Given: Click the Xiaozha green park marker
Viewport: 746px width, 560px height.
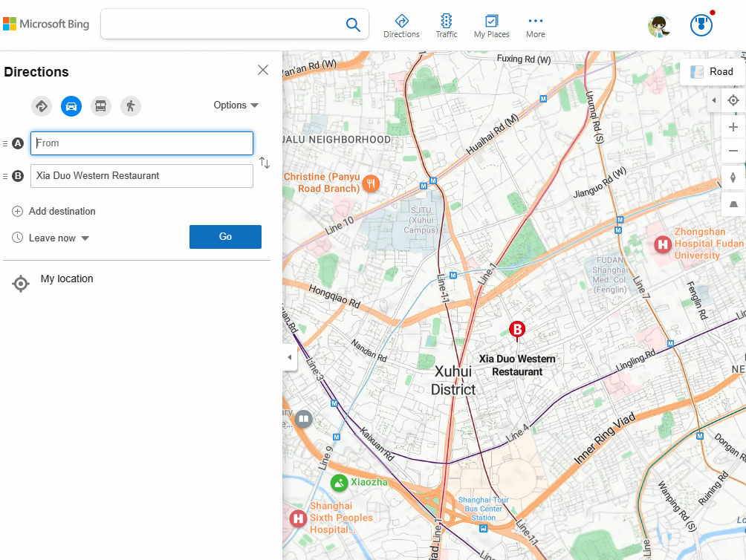Looking at the screenshot, I should (x=340, y=484).
